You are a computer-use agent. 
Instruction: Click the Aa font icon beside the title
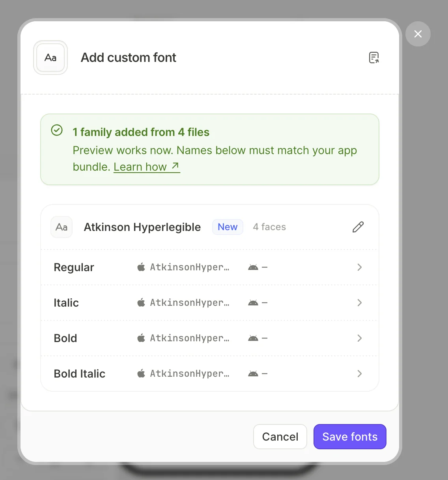click(x=50, y=58)
